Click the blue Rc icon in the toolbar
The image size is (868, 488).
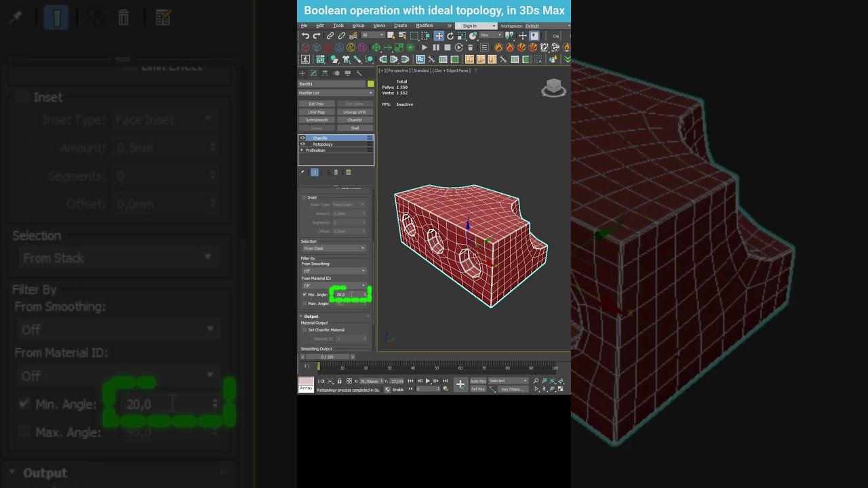point(420,59)
